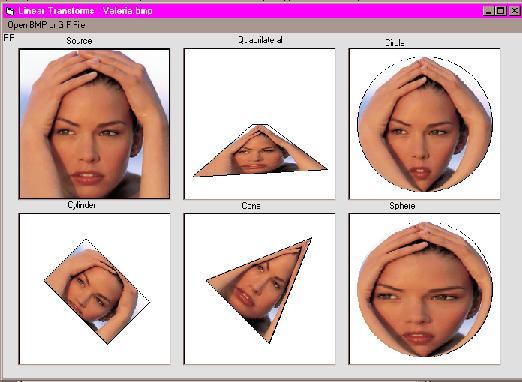Click the Sphere transform preview image
Image resolution: width=522 pixels, height=382 pixels.
[424, 289]
